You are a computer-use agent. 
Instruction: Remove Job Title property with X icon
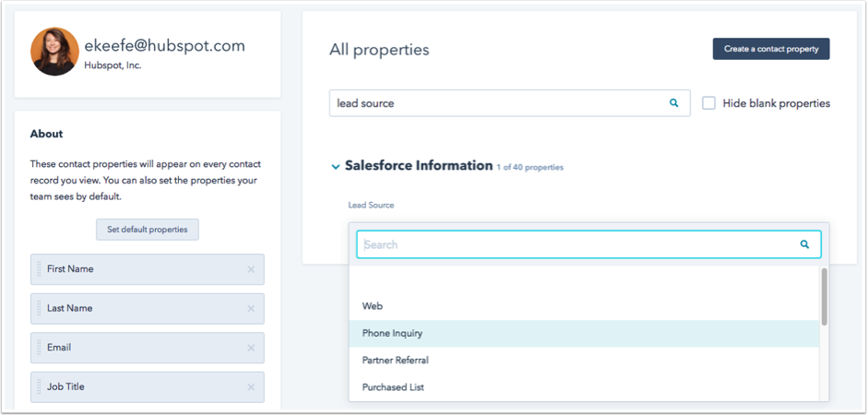[x=251, y=387]
